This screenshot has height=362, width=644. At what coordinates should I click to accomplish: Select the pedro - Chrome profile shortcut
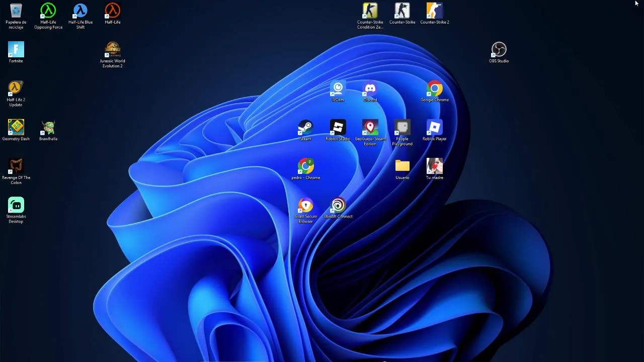pyautogui.click(x=306, y=166)
